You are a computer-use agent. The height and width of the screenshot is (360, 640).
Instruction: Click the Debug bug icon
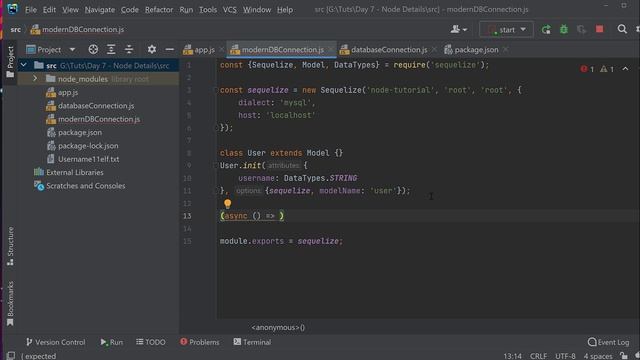[564, 29]
